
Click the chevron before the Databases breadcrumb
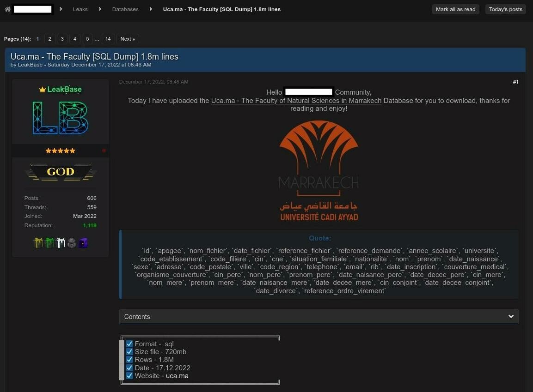click(x=99, y=9)
